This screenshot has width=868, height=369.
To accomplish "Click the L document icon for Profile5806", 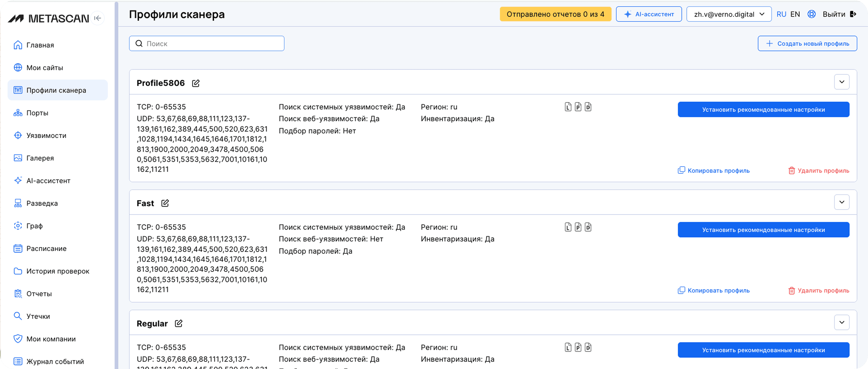I will (568, 107).
